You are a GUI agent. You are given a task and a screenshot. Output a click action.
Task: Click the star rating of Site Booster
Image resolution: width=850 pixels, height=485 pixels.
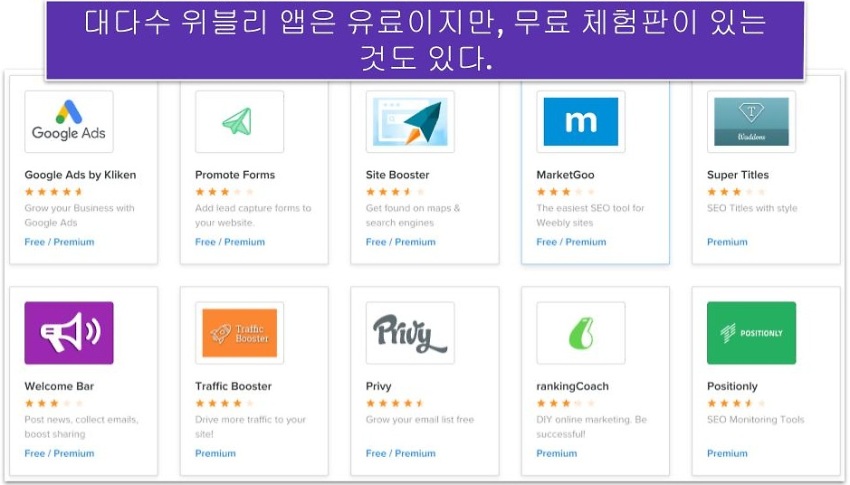pyautogui.click(x=395, y=192)
